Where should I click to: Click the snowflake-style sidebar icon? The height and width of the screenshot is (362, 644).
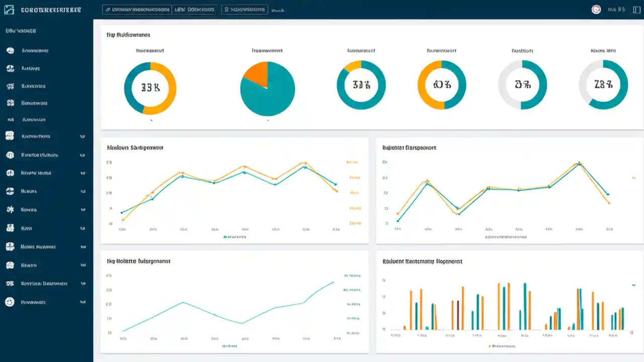(x=11, y=210)
